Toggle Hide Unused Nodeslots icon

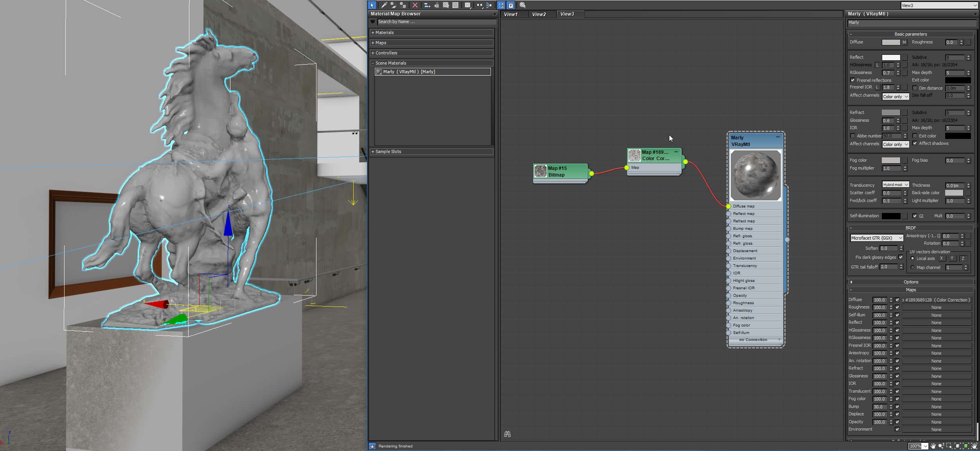[x=436, y=5]
